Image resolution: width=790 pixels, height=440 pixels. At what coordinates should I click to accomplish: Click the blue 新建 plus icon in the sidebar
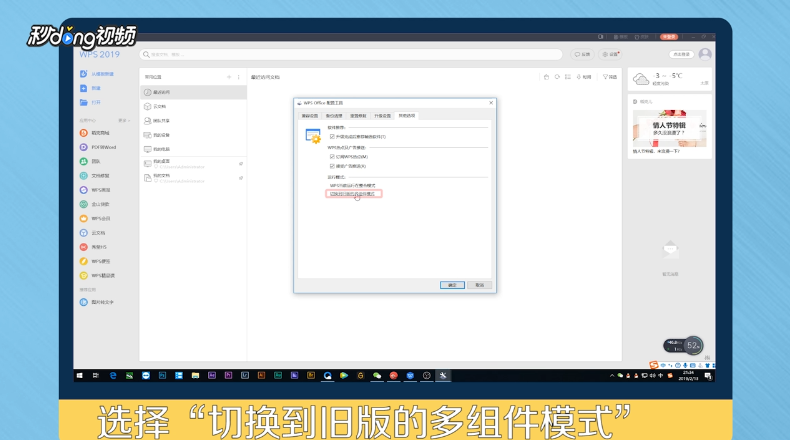coord(84,88)
